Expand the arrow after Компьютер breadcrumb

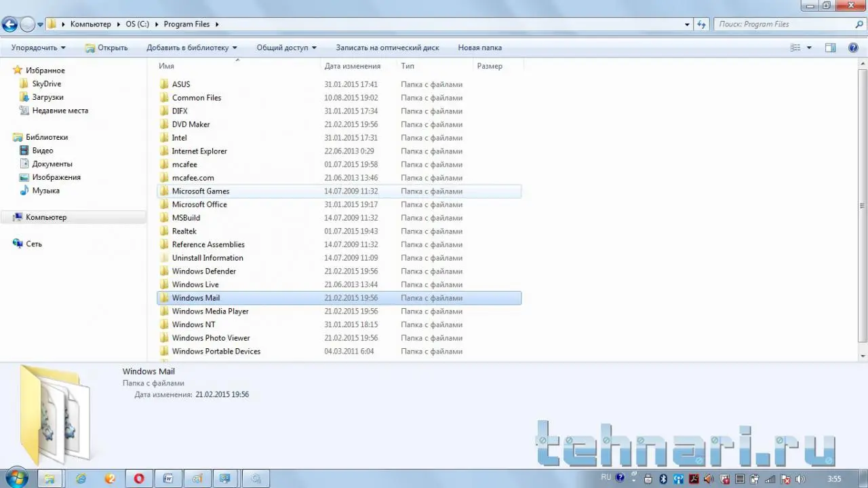pyautogui.click(x=118, y=24)
